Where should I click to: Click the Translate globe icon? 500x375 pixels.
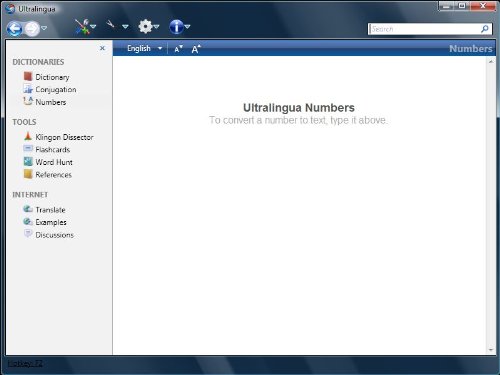pos(28,209)
